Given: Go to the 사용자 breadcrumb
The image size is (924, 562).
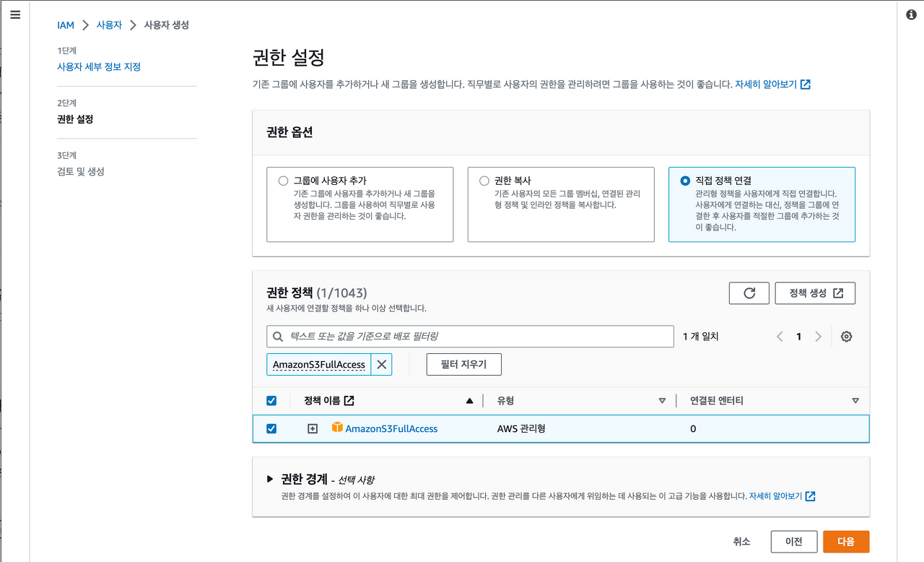Looking at the screenshot, I should (109, 25).
